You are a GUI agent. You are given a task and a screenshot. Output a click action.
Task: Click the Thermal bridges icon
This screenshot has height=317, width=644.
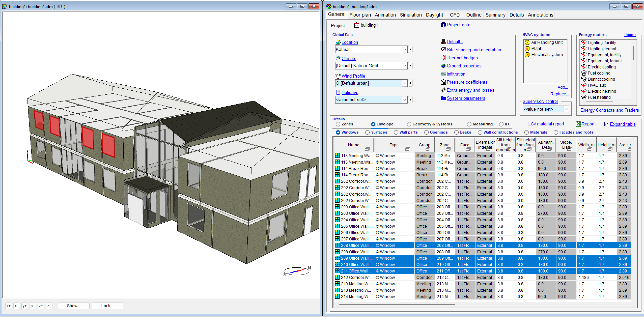[x=443, y=58]
